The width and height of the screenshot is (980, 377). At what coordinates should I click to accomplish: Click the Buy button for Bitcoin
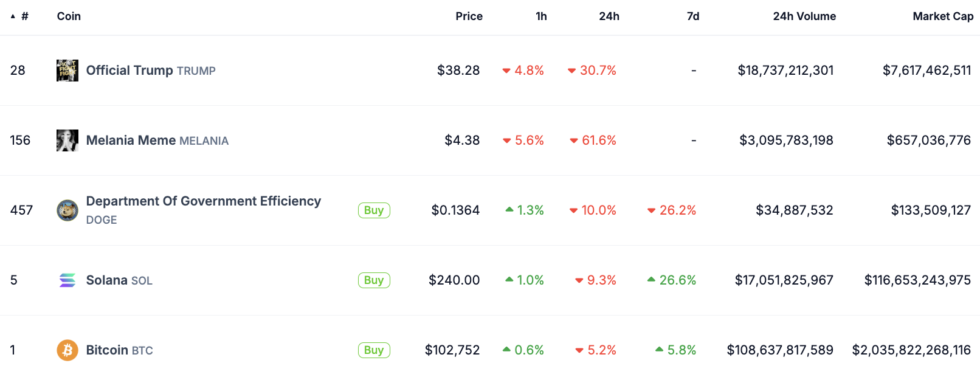click(x=373, y=350)
